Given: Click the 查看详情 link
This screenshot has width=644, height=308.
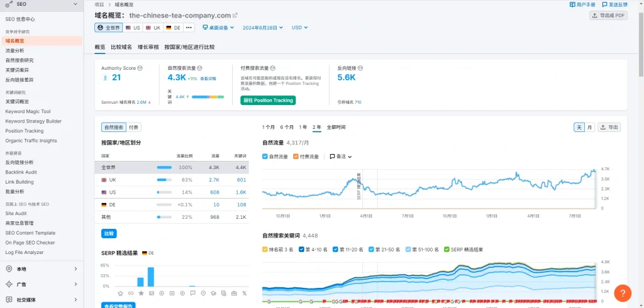Looking at the screenshot, I should 208,79.
